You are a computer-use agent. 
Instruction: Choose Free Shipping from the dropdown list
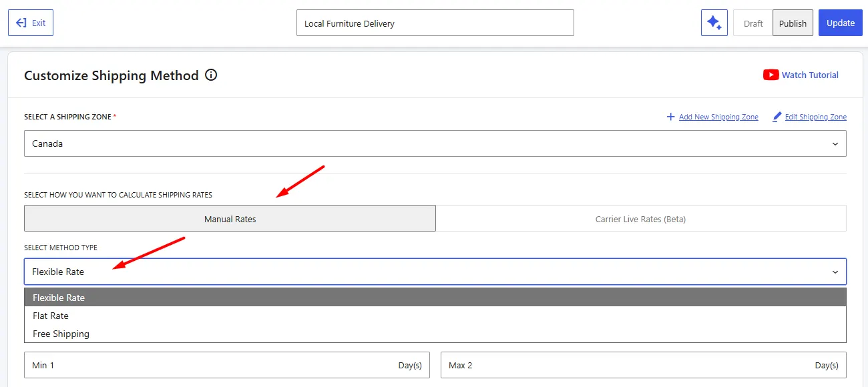click(x=435, y=334)
